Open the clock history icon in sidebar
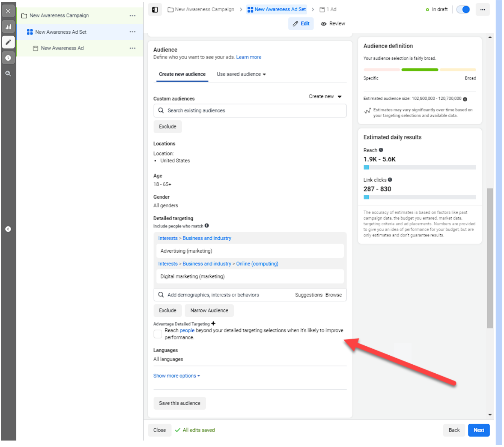 [x=8, y=58]
